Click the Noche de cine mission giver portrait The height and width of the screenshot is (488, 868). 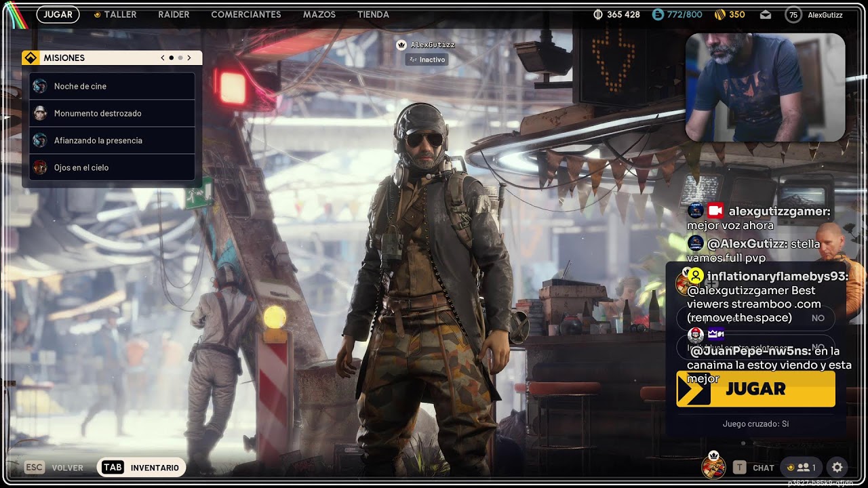pyautogui.click(x=40, y=86)
